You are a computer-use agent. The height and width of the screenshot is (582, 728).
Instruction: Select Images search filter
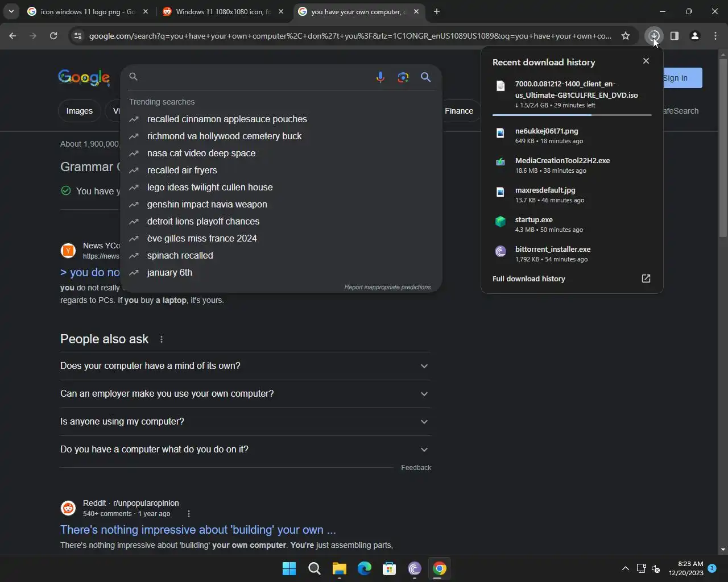point(79,111)
